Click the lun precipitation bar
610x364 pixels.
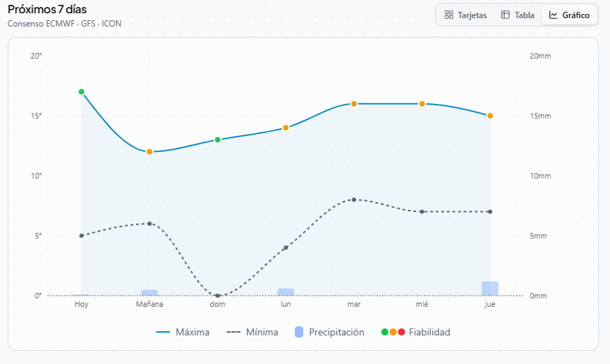point(286,292)
